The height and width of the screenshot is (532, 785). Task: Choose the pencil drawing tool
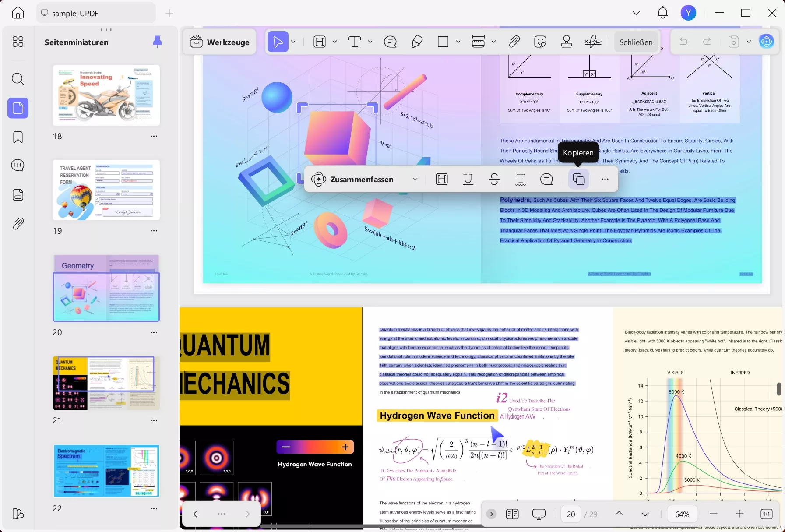coord(417,42)
